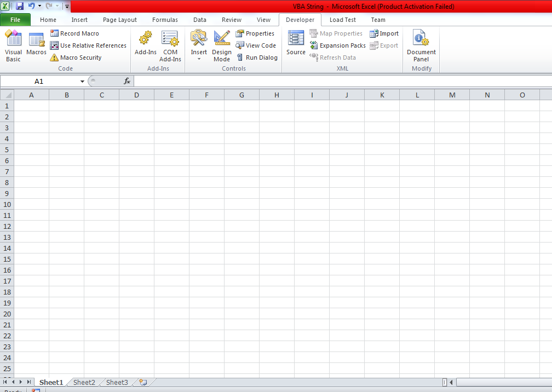Toggle Use Relative References
Viewport: 552px width, 392px height.
[88, 45]
